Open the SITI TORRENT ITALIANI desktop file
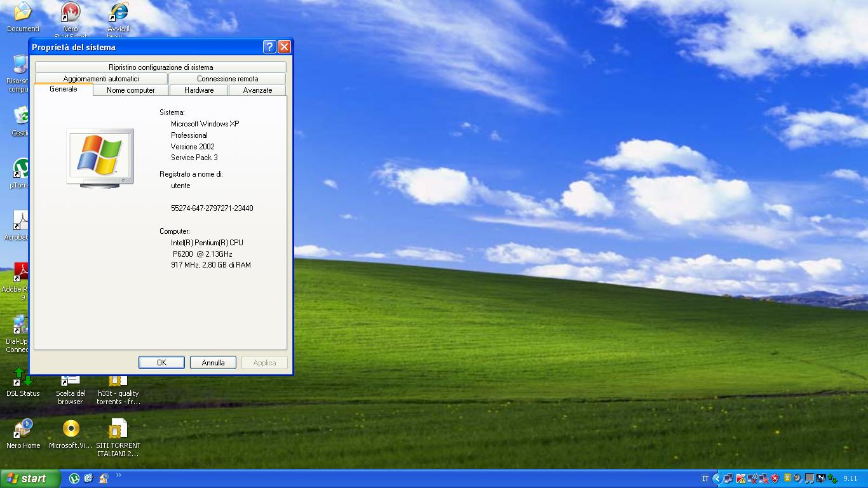 [118, 438]
